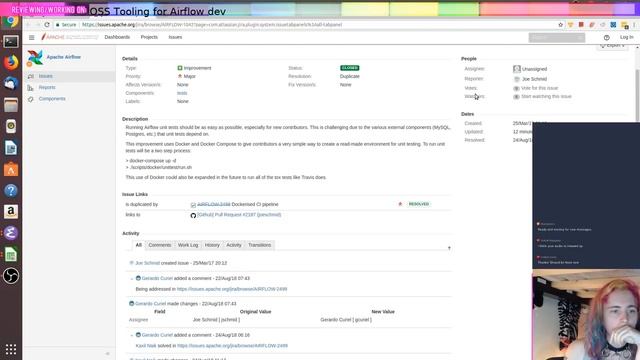Open LibreOffice Writer from the dock
640x360 pixels.
[x=11, y=148]
